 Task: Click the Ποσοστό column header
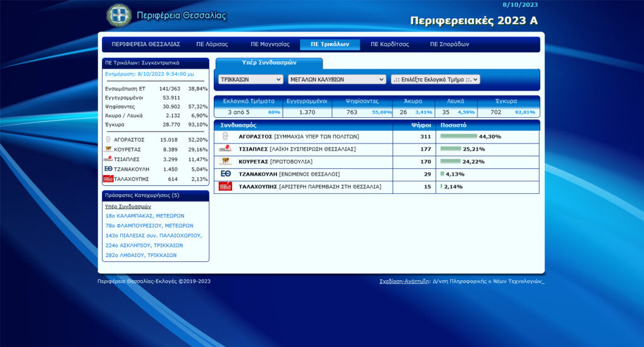453,125
